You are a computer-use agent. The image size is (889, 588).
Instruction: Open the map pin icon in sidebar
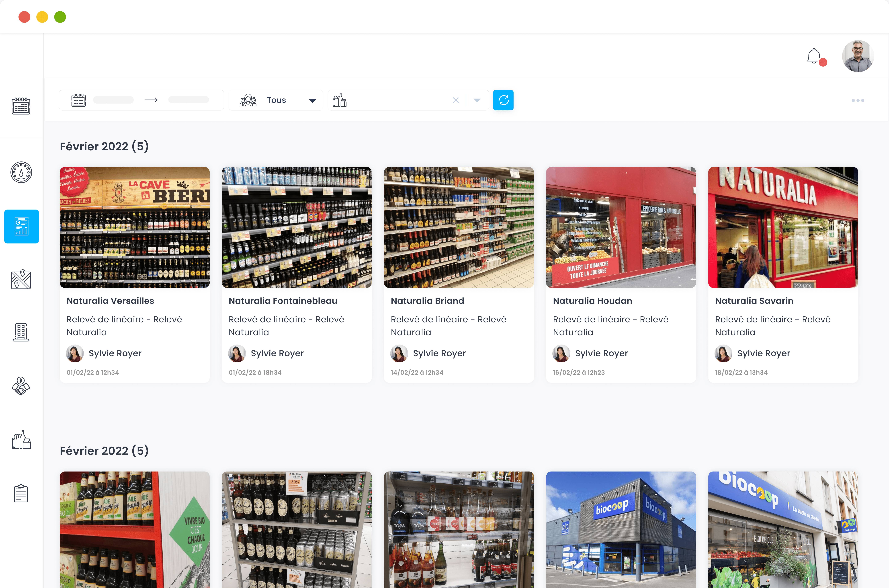(21, 279)
